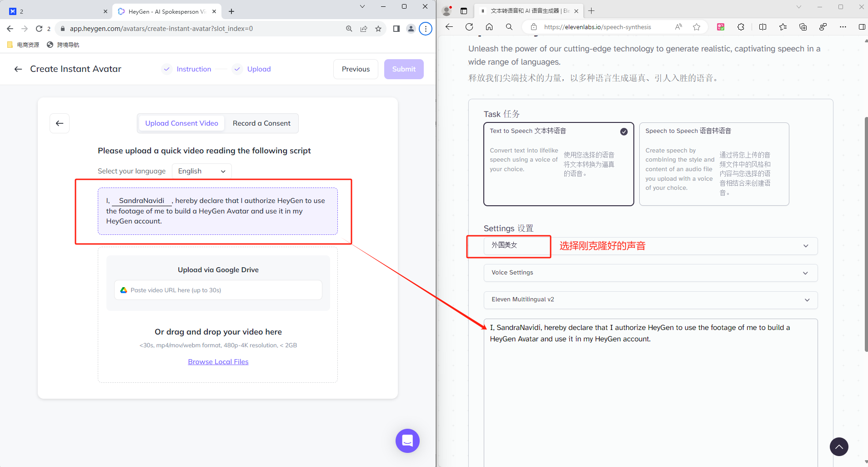Click the scroll-to-top button on ElevenLabs
The width and height of the screenshot is (868, 467).
(839, 447)
